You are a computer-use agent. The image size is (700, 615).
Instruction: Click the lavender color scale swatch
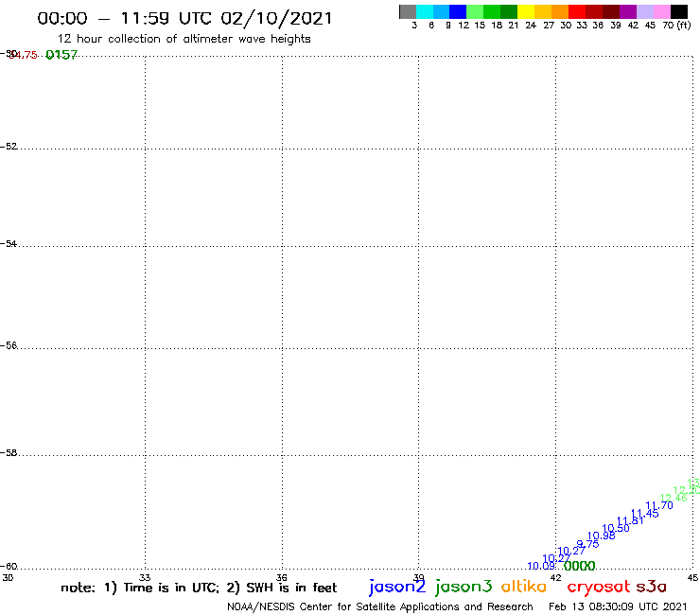tap(645, 11)
